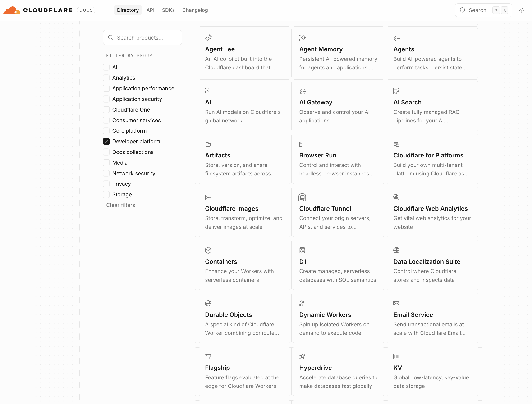Screen dimensions: 532x404
Task: Click the 'FILTER BY GROUP' heading
Action: pyautogui.click(x=129, y=56)
